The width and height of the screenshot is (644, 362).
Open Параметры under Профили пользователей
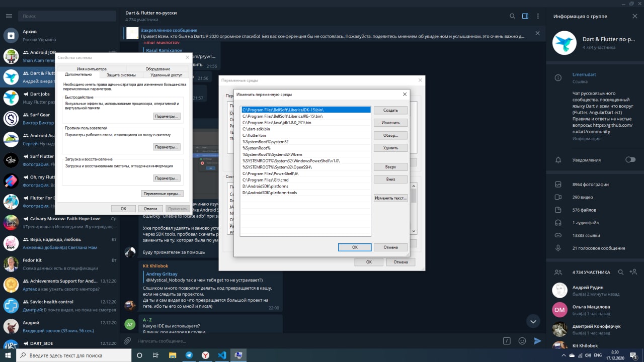click(167, 147)
